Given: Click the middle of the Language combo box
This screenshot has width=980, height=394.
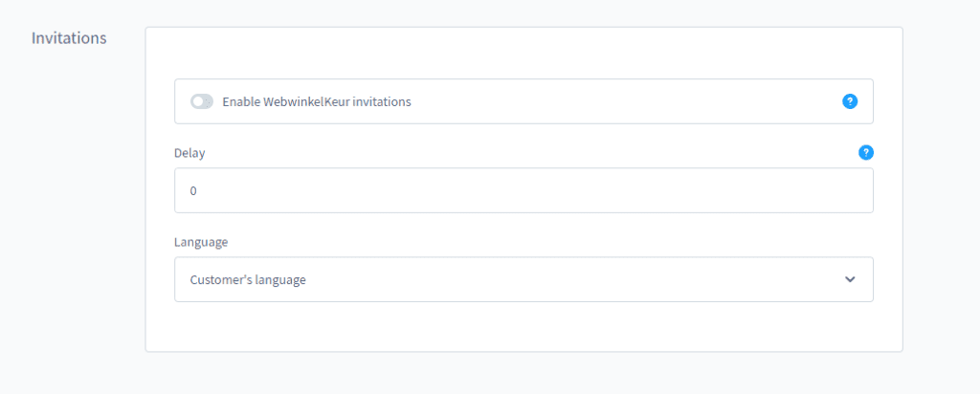Looking at the screenshot, I should [x=523, y=279].
